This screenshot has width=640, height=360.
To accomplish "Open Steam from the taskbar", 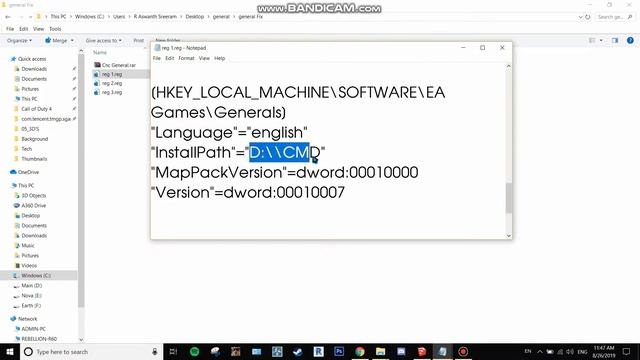I will tap(298, 351).
